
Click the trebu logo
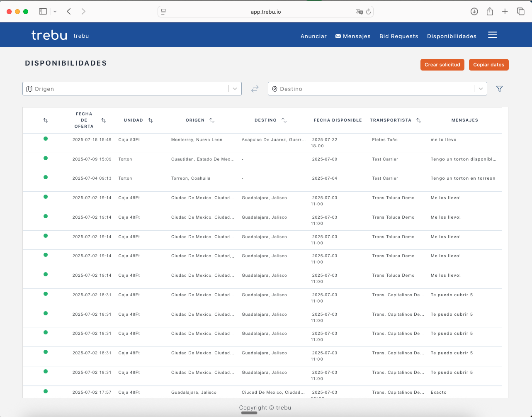tap(49, 35)
